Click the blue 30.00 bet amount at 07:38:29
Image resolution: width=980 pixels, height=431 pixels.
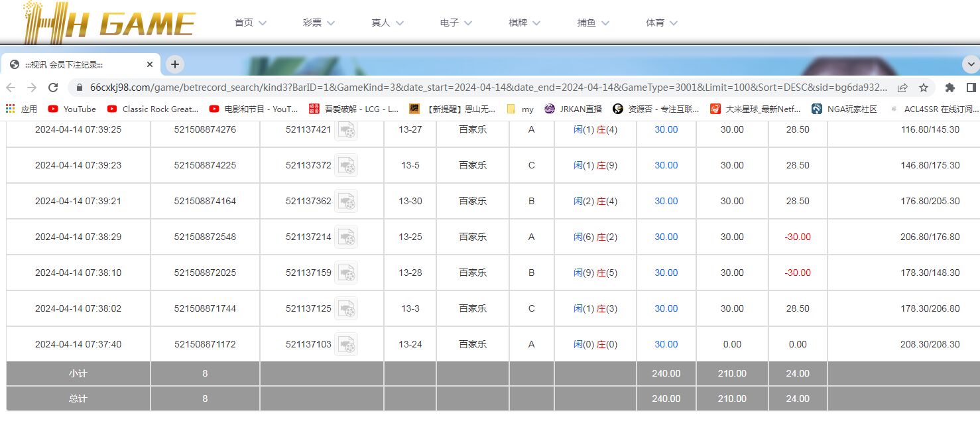(666, 237)
